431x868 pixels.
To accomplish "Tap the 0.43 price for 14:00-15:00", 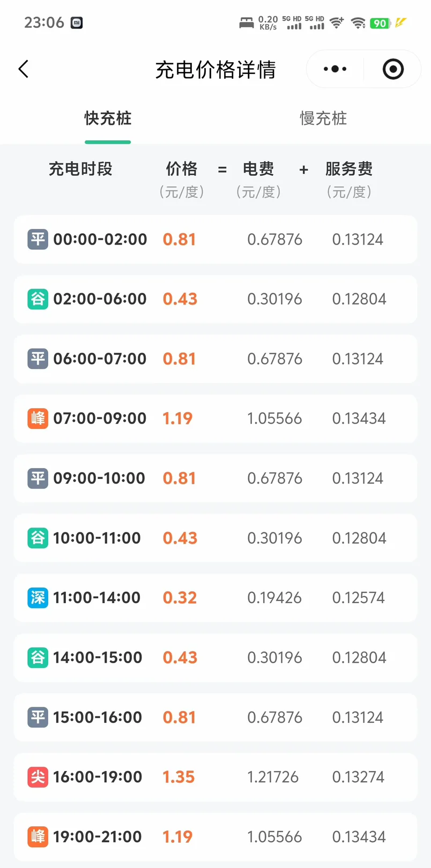I will [x=180, y=657].
